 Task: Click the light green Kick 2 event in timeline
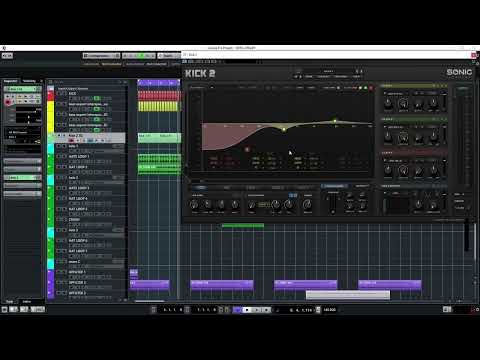[159, 138]
